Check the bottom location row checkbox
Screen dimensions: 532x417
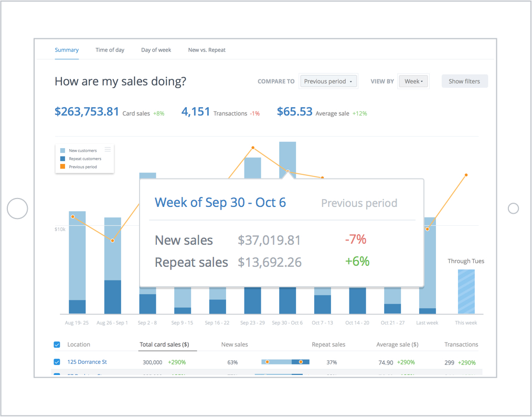click(57, 374)
